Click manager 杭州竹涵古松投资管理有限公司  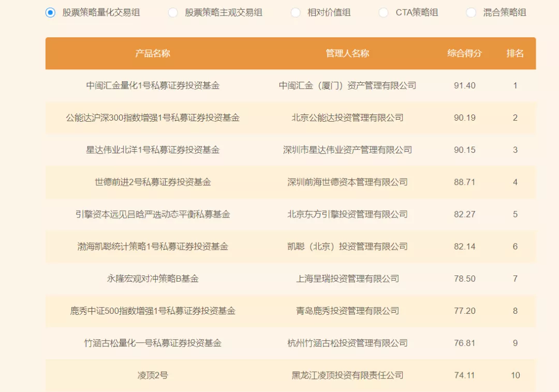pos(347,343)
